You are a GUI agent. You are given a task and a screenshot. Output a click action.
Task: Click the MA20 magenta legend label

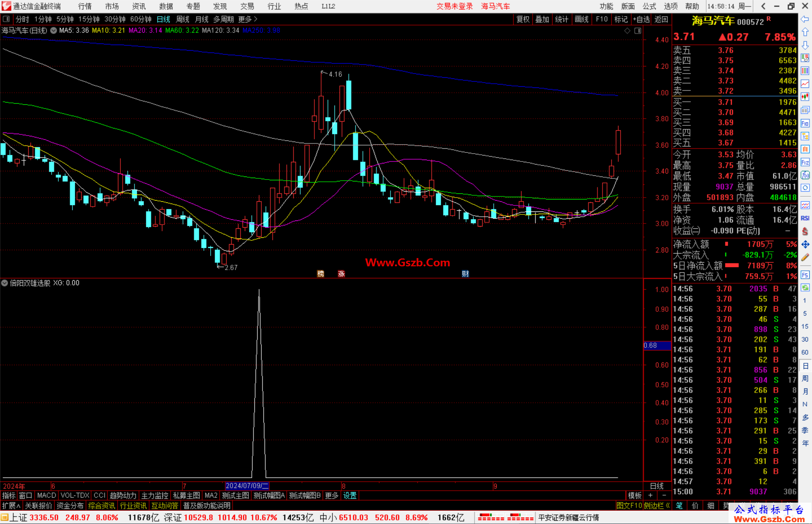point(145,30)
